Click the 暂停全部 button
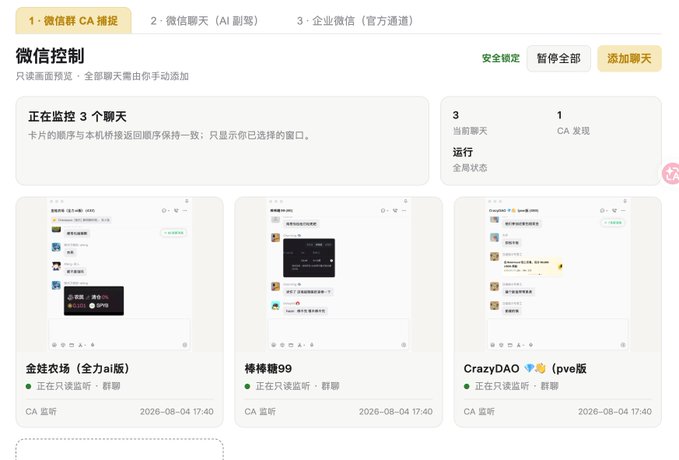Image resolution: width=679 pixels, height=460 pixels. [559, 58]
